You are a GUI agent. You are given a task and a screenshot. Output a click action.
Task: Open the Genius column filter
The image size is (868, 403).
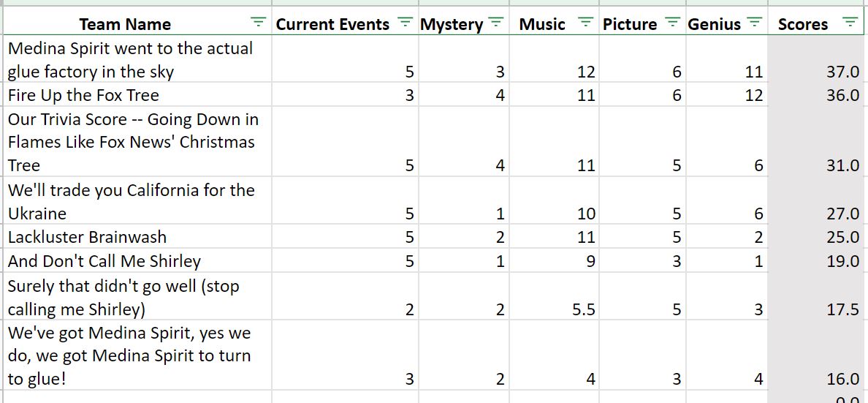754,22
